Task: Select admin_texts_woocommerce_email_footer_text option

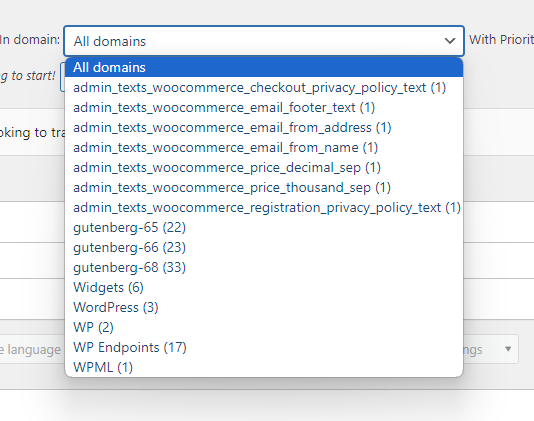Action: point(264,108)
